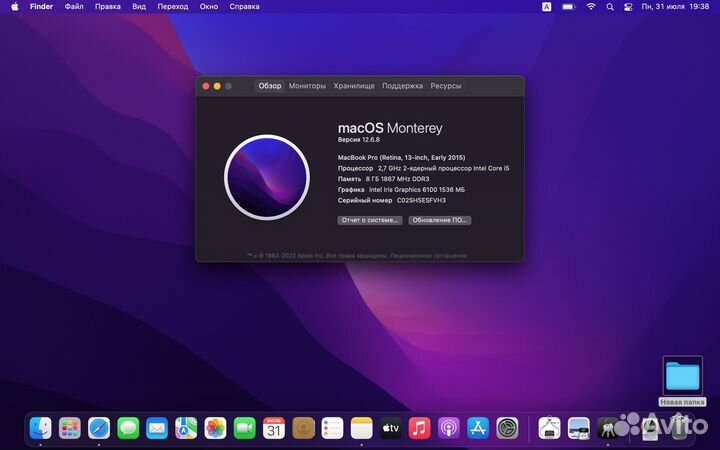Viewport: 720px width, 450px height.
Task: Open the Лицензионное соглашение link
Action: click(428, 255)
